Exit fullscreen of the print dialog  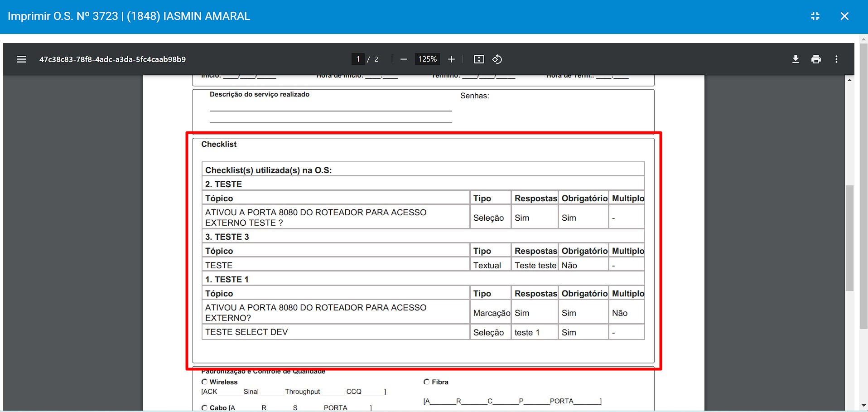click(815, 16)
